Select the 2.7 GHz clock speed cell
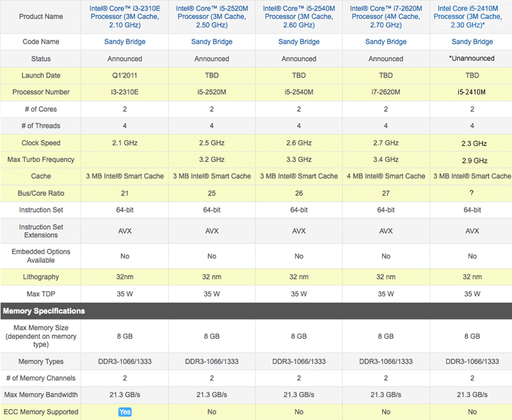 click(x=386, y=143)
